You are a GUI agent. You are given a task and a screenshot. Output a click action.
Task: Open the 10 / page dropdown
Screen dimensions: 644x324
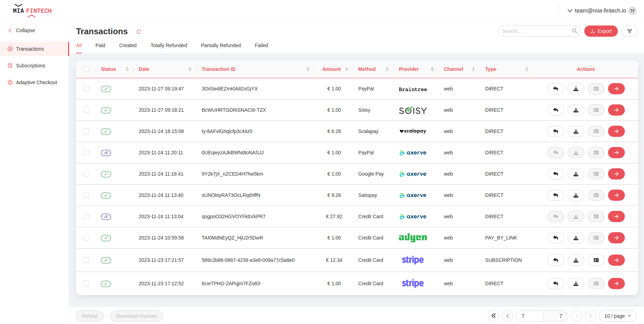coord(617,316)
